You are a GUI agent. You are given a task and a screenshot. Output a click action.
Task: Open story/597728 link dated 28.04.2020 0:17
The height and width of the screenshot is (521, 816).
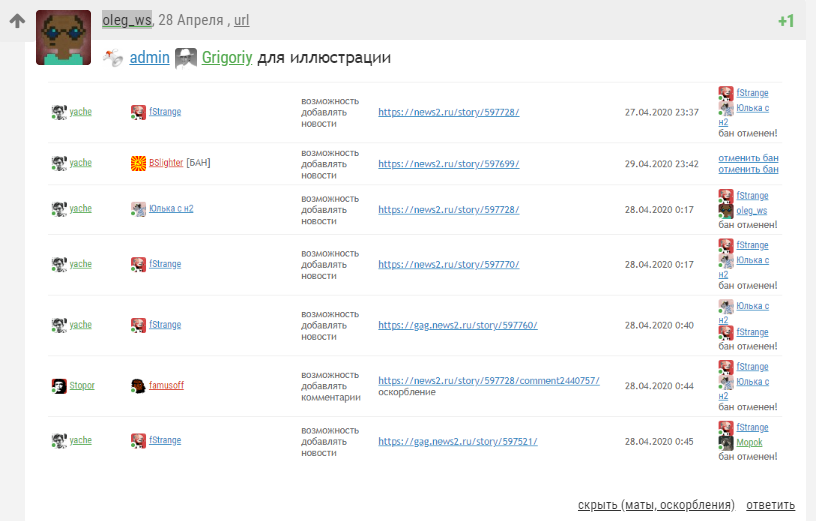click(x=449, y=209)
